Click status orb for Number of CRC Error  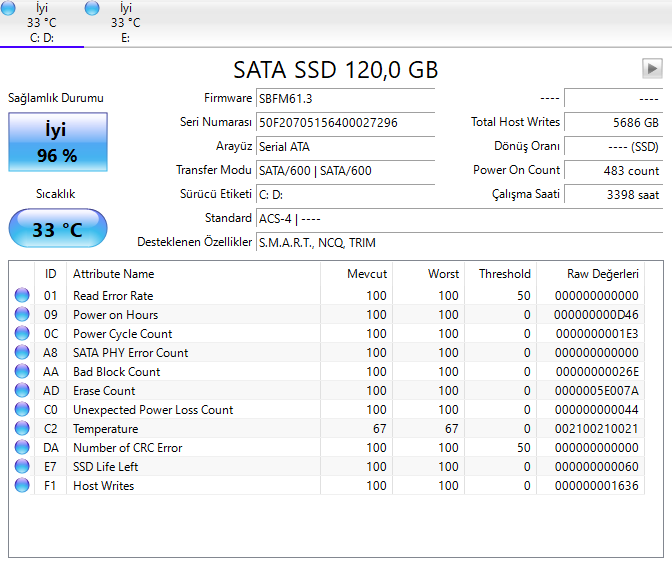(22, 447)
